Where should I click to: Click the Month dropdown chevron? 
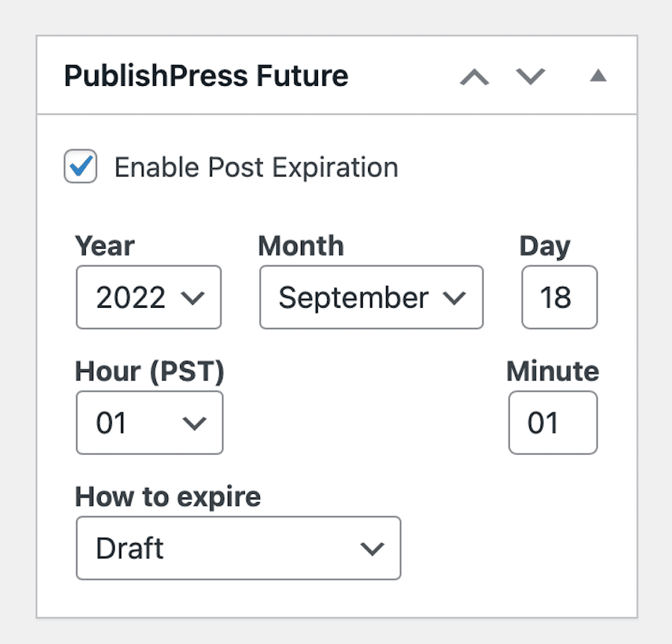(x=455, y=297)
